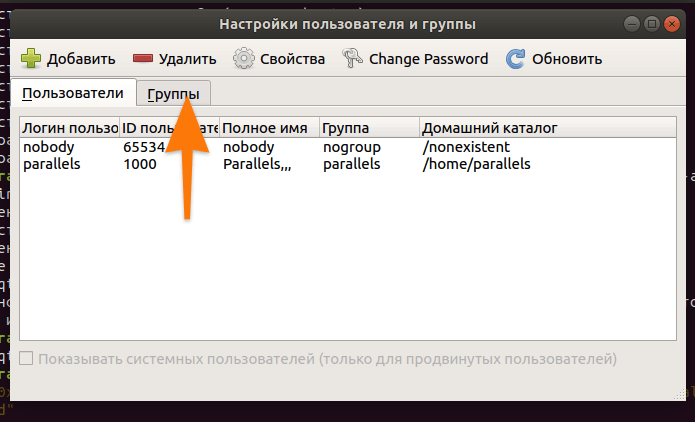695x422 pixels.
Task: Click Change Password text in toolbar
Action: 429,59
